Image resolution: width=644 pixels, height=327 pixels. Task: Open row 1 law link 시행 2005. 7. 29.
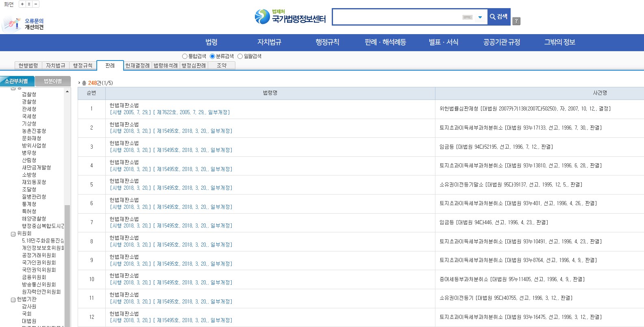(x=170, y=113)
